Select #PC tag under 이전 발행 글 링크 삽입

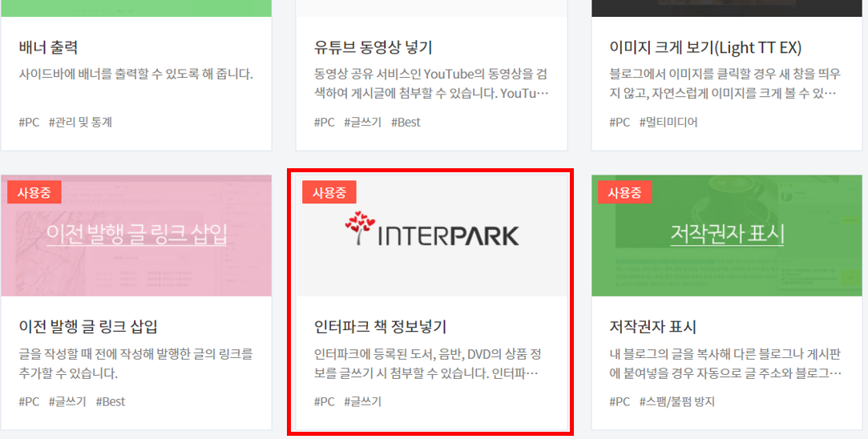coord(29,401)
